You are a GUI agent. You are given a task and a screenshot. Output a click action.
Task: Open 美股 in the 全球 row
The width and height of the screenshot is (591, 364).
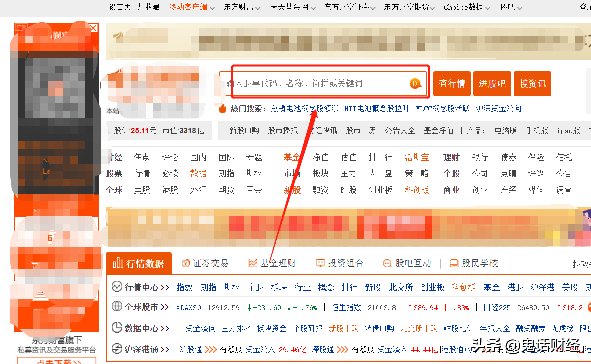click(x=142, y=190)
